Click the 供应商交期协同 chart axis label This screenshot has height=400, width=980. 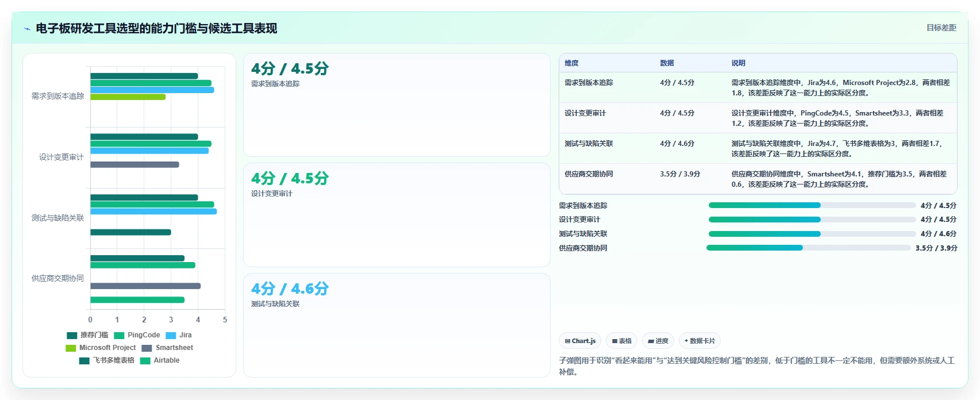tap(57, 279)
